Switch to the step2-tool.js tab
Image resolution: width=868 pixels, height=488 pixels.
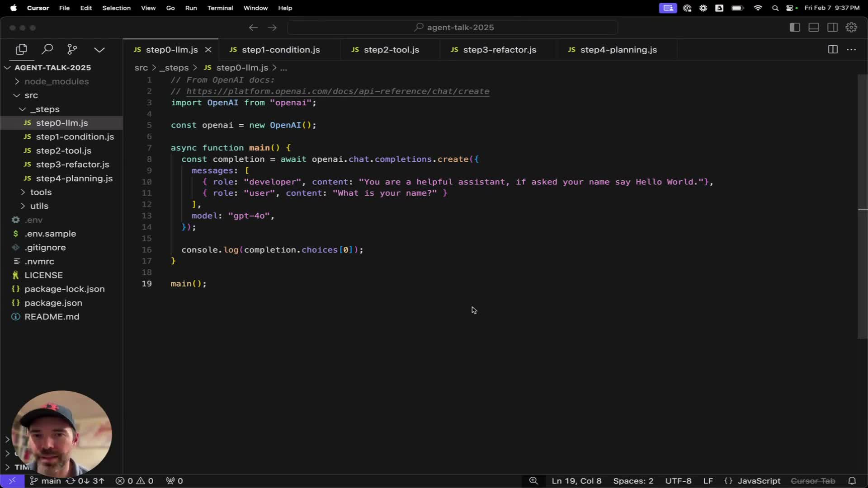tap(391, 50)
